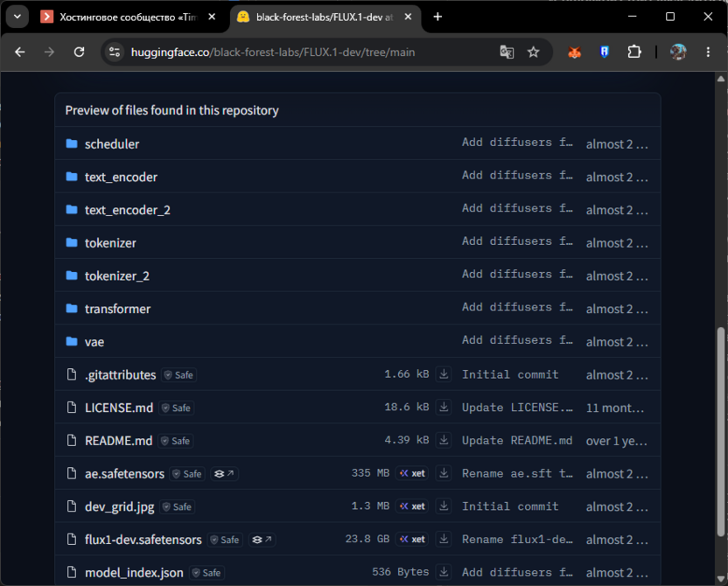Open the LICENSE.md file

pos(119,408)
